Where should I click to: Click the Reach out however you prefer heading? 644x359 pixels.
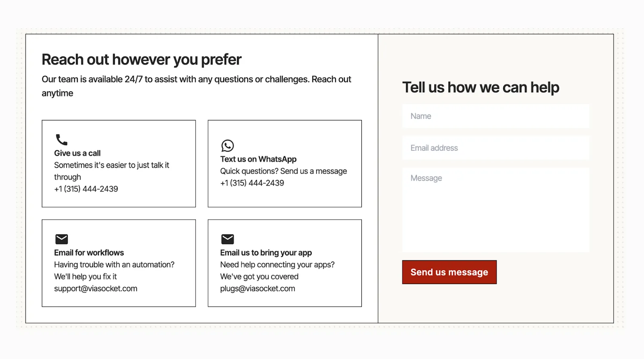click(142, 60)
